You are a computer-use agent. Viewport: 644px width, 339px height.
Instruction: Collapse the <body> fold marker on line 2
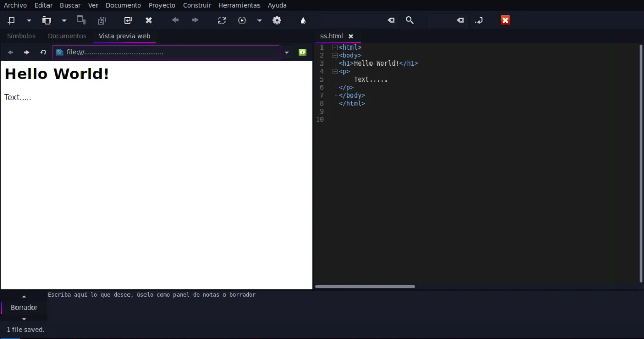(335, 55)
